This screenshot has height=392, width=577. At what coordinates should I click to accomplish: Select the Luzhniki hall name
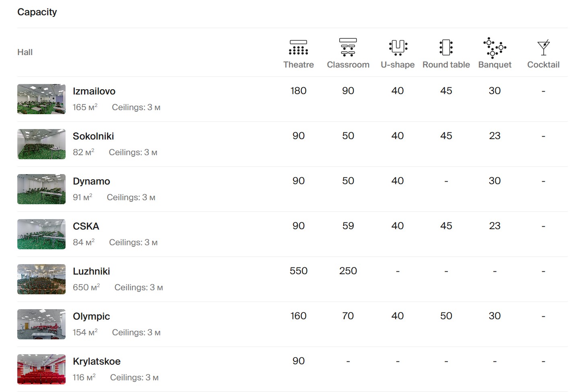pos(91,271)
